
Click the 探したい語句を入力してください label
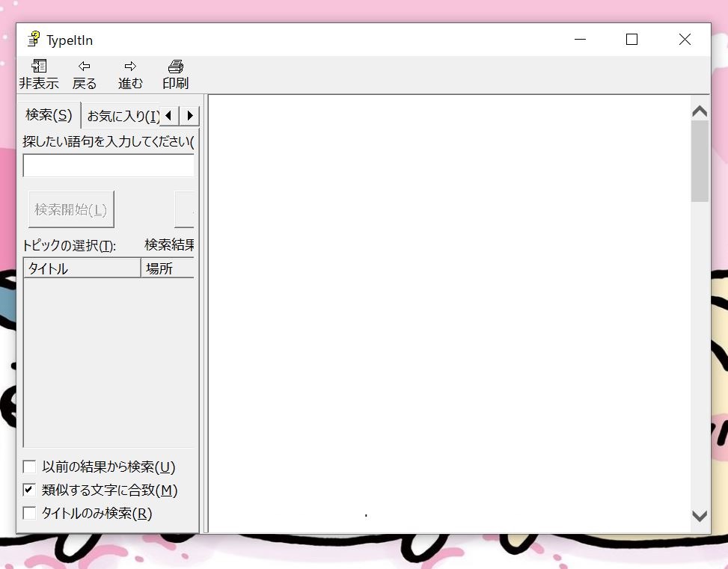(x=108, y=141)
